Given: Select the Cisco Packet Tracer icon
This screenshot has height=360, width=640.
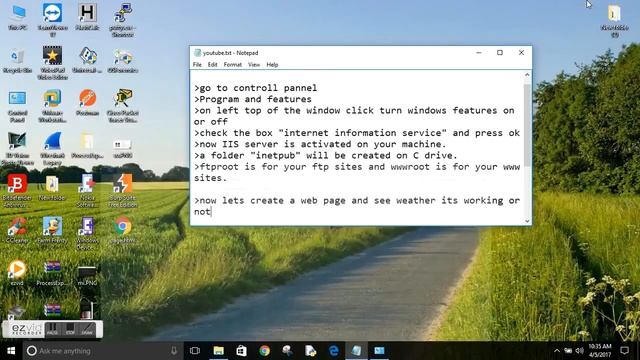Looking at the screenshot, I should point(122,107).
